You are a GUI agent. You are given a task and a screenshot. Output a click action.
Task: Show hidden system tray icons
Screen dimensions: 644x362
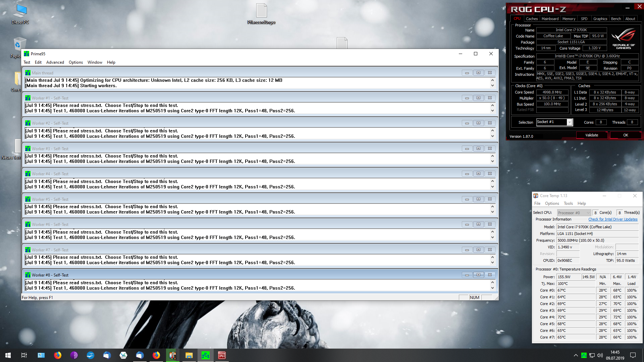pos(576,355)
